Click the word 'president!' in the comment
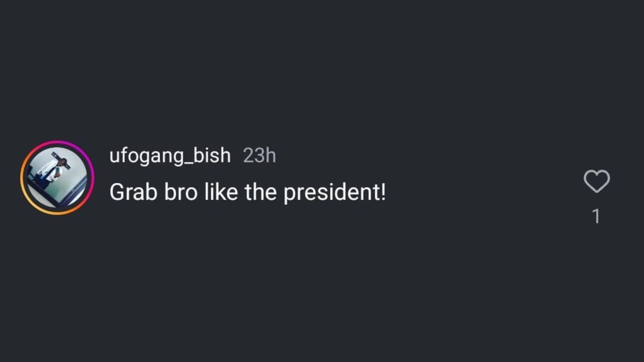The image size is (644, 362). [334, 192]
